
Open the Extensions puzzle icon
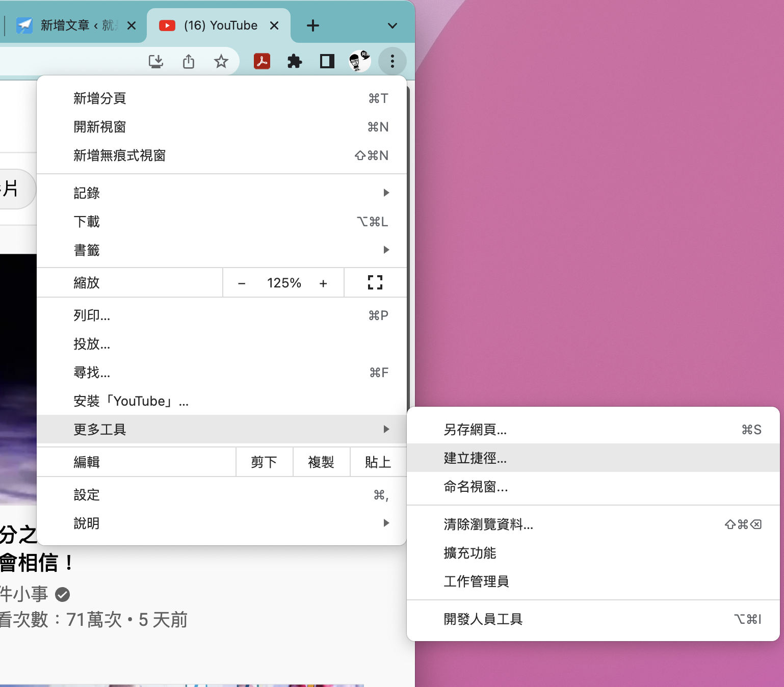click(x=295, y=62)
